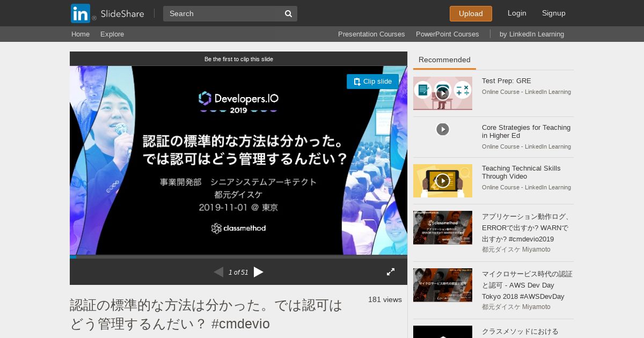This screenshot has width=644, height=338.
Task: Open アプリケーション動作ログ slide thumbnail
Action: click(443, 227)
